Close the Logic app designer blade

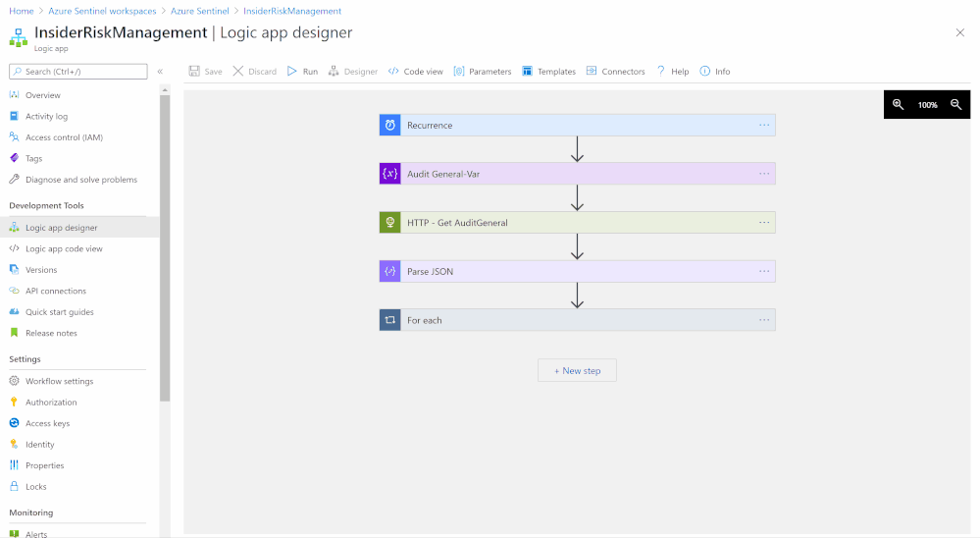[960, 32]
